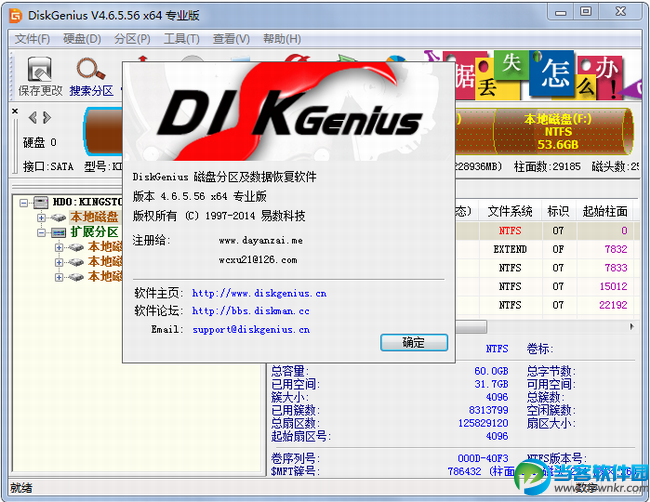Viewport: 650px width, 502px height.
Task: Click the 起始柱面 column header
Action: 605,211
